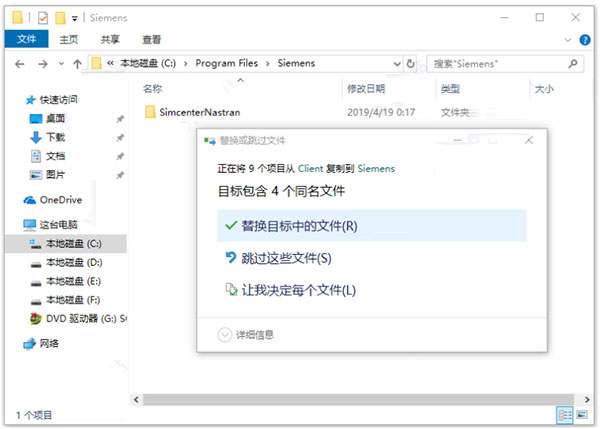Screen dimensions: 600x429
Task: Click the properties checkmark icon in title bar
Action: tap(43, 18)
